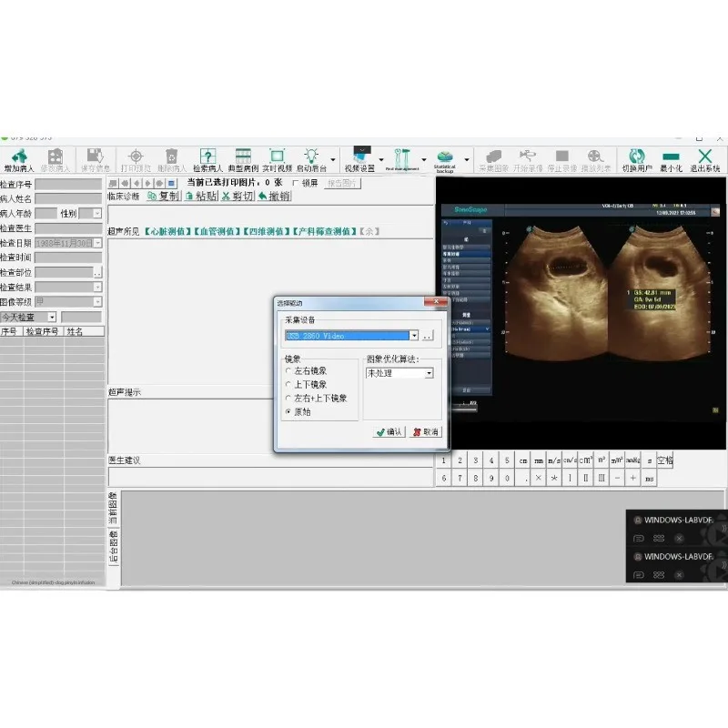Screen dimensions: 728x728
Task: Click 切换用户 switch user icon
Action: 637,160
